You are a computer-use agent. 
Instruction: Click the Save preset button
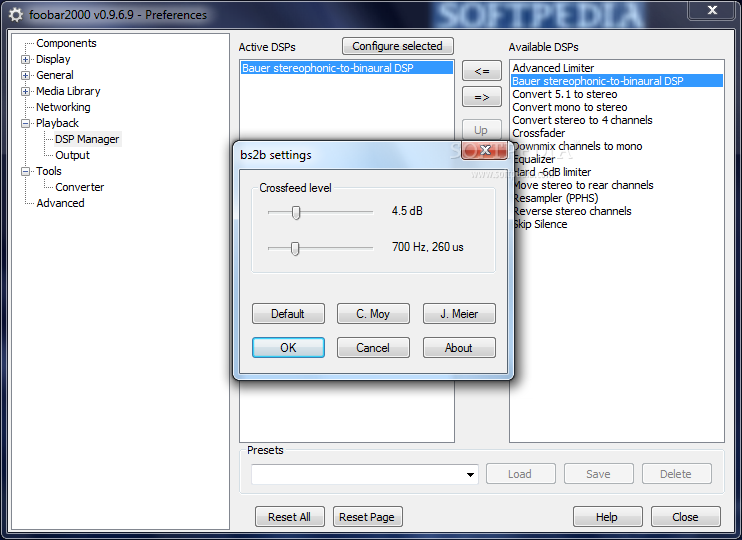click(599, 474)
